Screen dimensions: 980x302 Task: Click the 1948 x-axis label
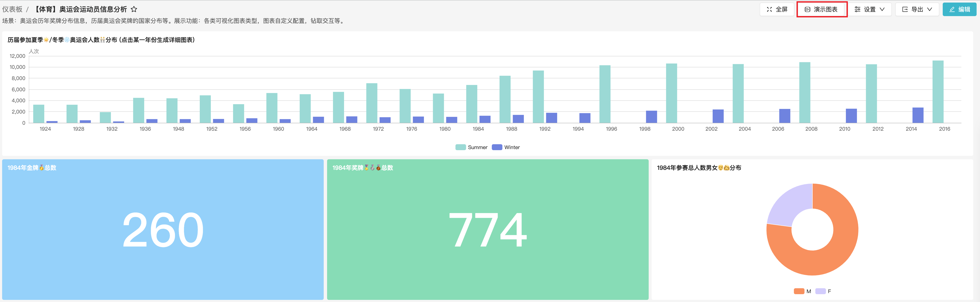coord(178,129)
